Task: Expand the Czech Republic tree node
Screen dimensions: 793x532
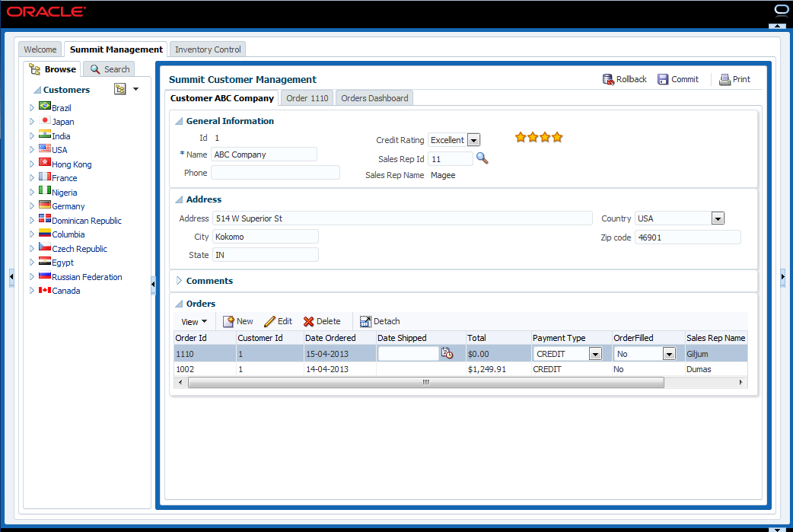Action: tap(32, 248)
